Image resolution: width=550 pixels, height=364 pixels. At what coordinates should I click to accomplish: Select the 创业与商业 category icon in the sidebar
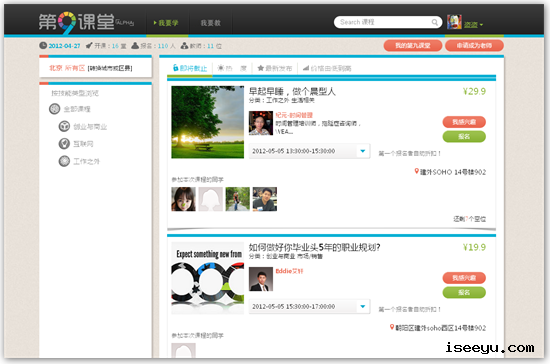point(64,126)
